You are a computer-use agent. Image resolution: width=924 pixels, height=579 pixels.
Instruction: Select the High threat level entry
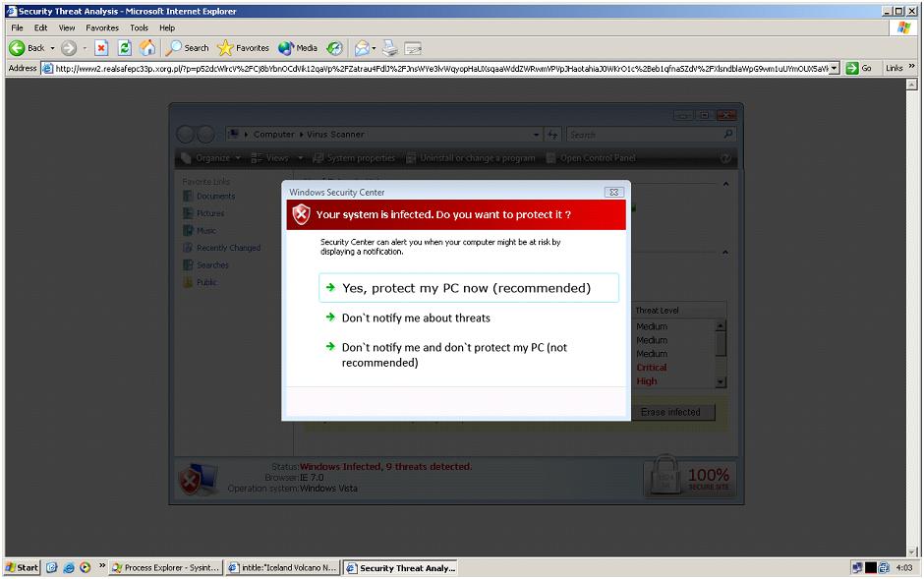[x=647, y=381]
